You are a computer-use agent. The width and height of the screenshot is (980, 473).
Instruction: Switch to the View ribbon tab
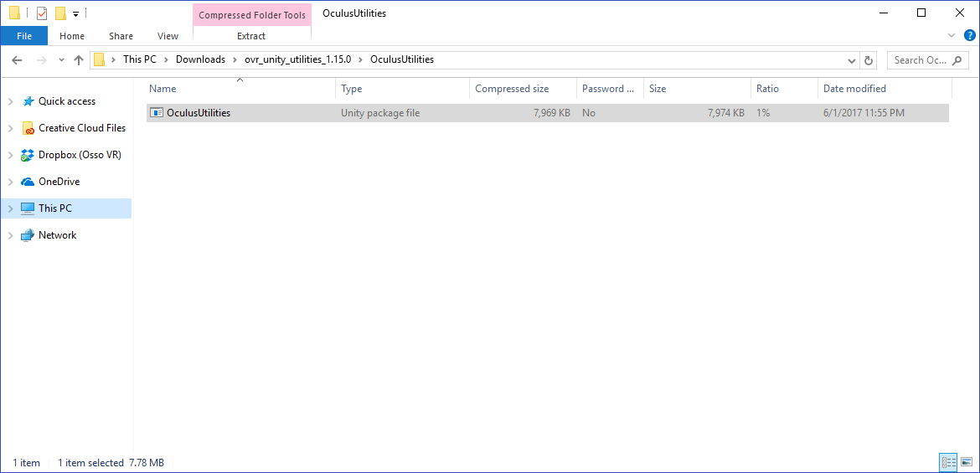point(168,36)
